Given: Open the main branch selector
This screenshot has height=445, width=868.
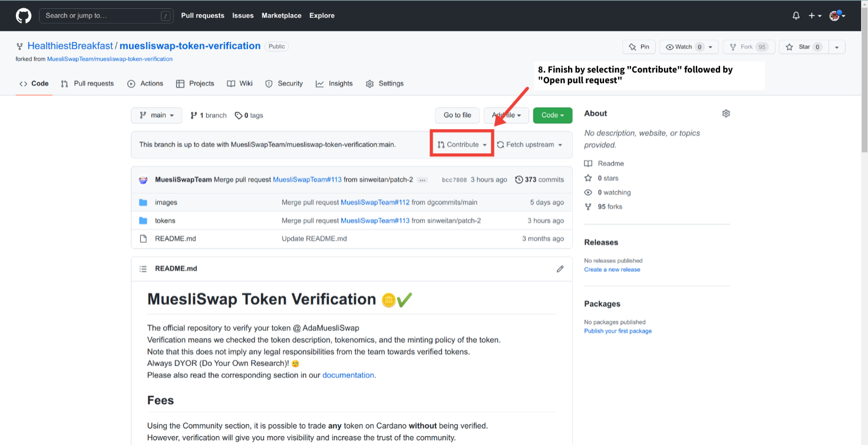Looking at the screenshot, I should [x=156, y=116].
